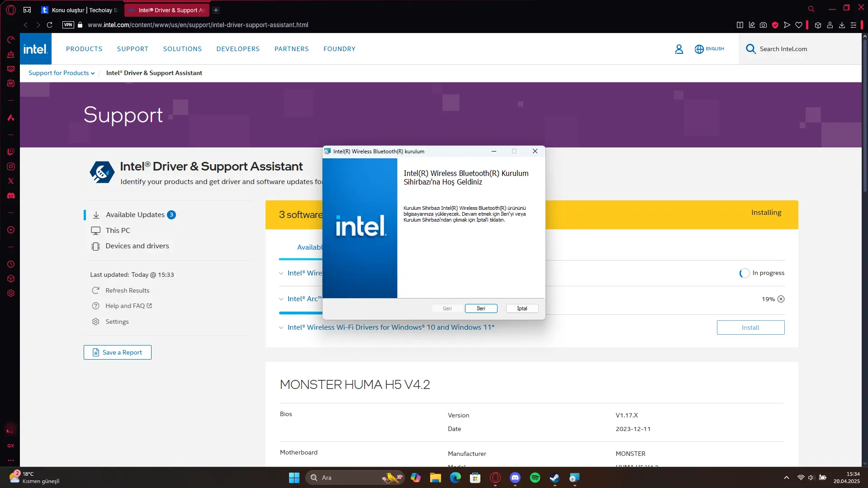868x488 pixels.
Task: Search open tabs with magnifier icon
Action: tap(811, 9)
